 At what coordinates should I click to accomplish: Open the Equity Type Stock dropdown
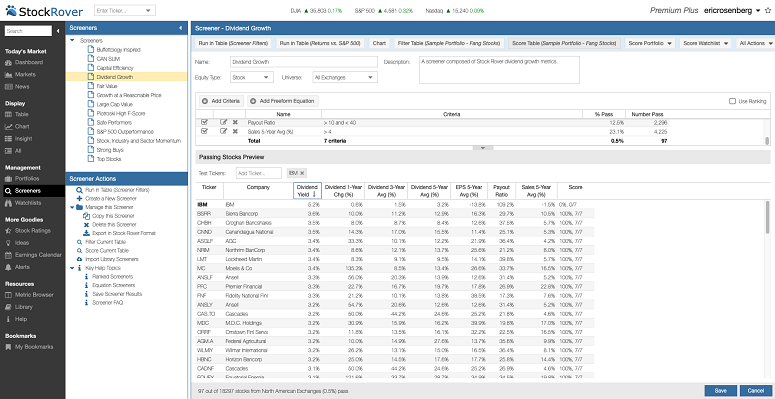pyautogui.click(x=252, y=78)
